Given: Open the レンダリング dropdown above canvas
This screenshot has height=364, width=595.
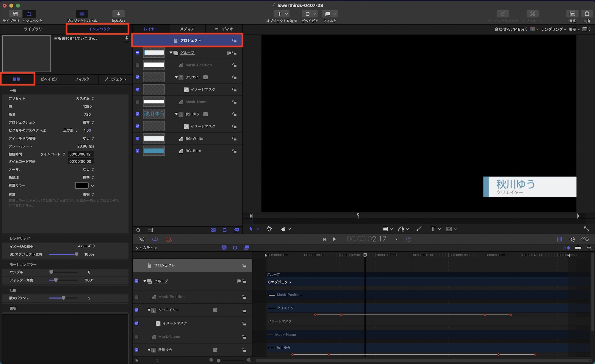Looking at the screenshot, I should [x=553, y=29].
